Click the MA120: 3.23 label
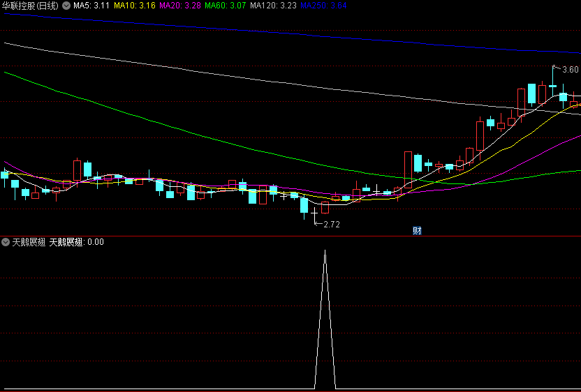Image resolution: width=581 pixels, height=392 pixels. click(274, 6)
